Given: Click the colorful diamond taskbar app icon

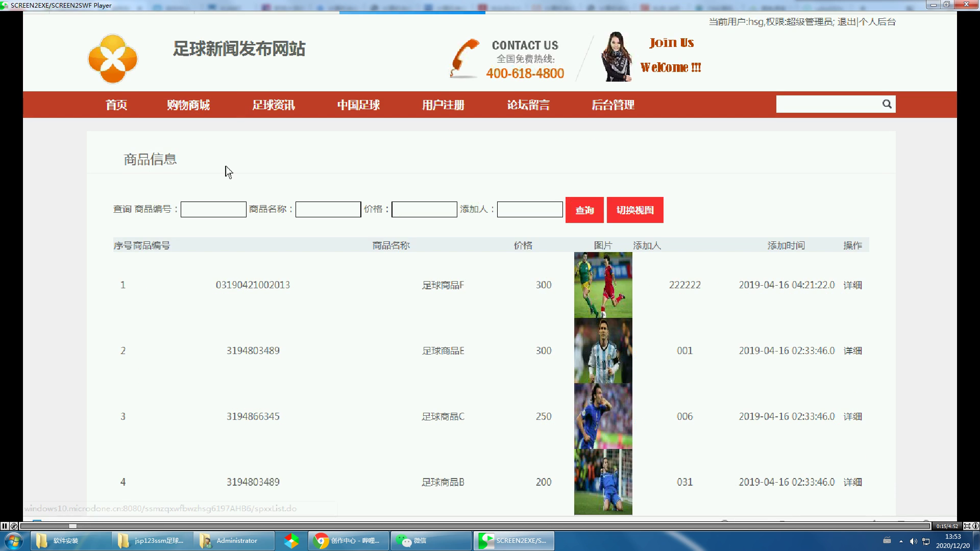Looking at the screenshot, I should pos(291,541).
